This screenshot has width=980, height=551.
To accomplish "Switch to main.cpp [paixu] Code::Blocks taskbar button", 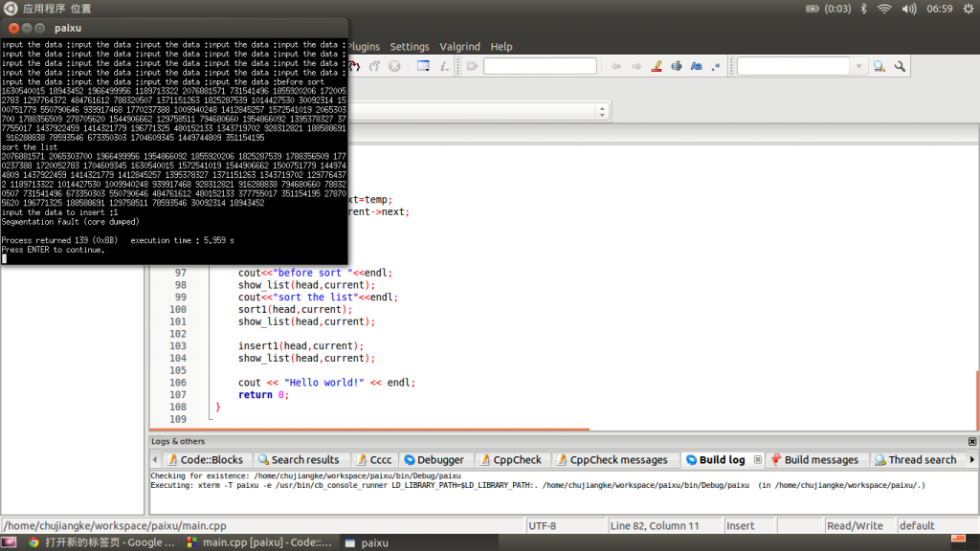I will tap(260, 542).
